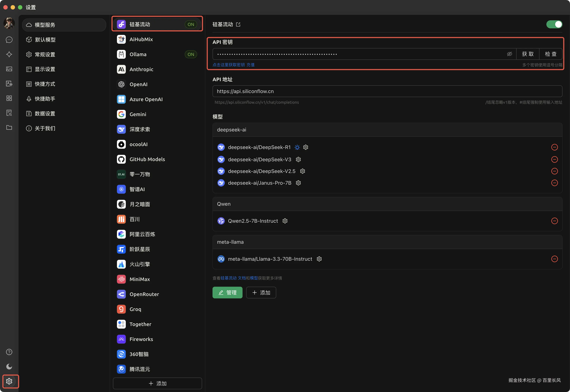
Task: Open the 默认模型 settings menu item
Action: 45,40
